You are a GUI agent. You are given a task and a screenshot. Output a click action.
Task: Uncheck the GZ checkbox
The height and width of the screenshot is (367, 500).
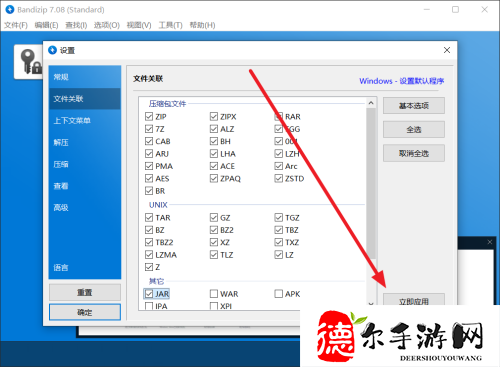[x=214, y=217]
